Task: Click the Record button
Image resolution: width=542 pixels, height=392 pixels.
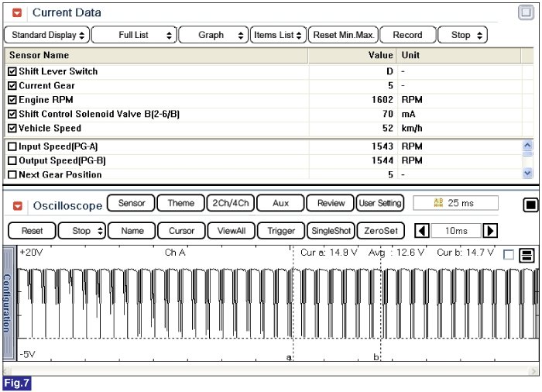Action: (x=407, y=35)
